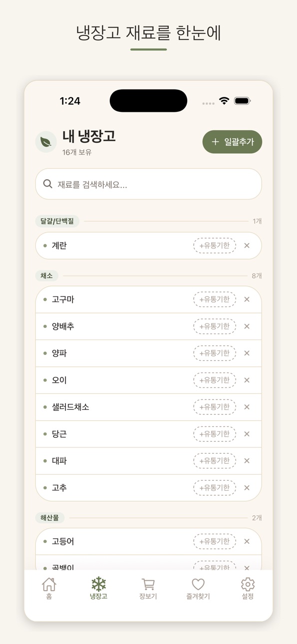Viewport: 297px width, 644px height.
Task: Add 유통기한 for 오이
Action: [215, 380]
